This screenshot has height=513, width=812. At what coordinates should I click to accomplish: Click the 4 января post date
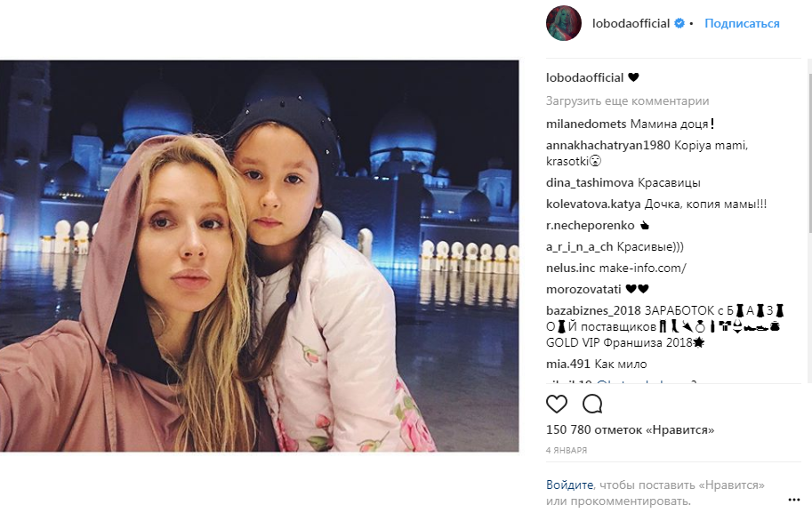click(566, 451)
